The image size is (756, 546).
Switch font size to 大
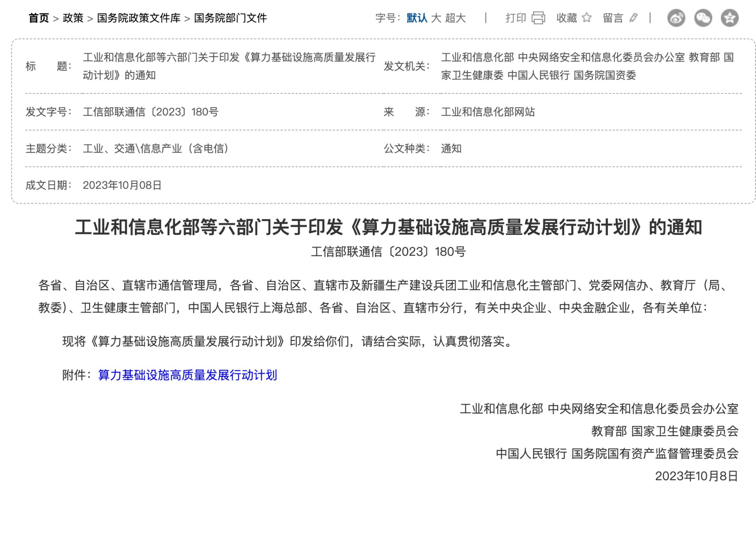(436, 18)
